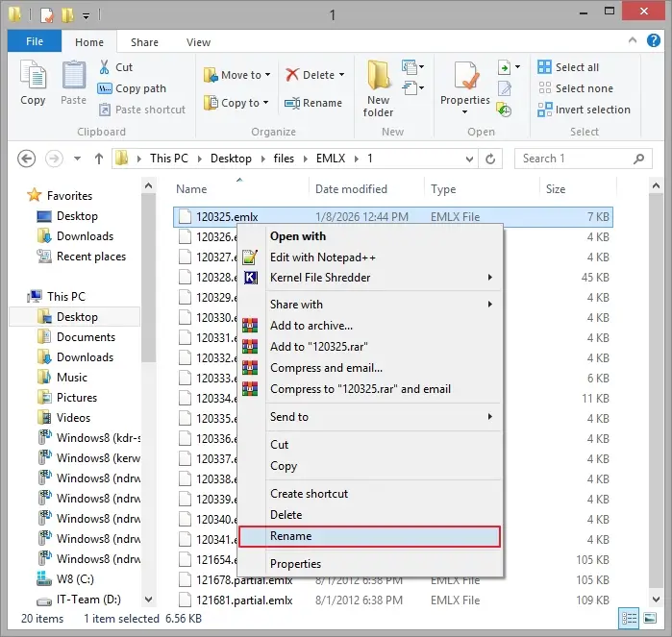
Task: Click the ribbon Rename button
Action: [x=313, y=103]
